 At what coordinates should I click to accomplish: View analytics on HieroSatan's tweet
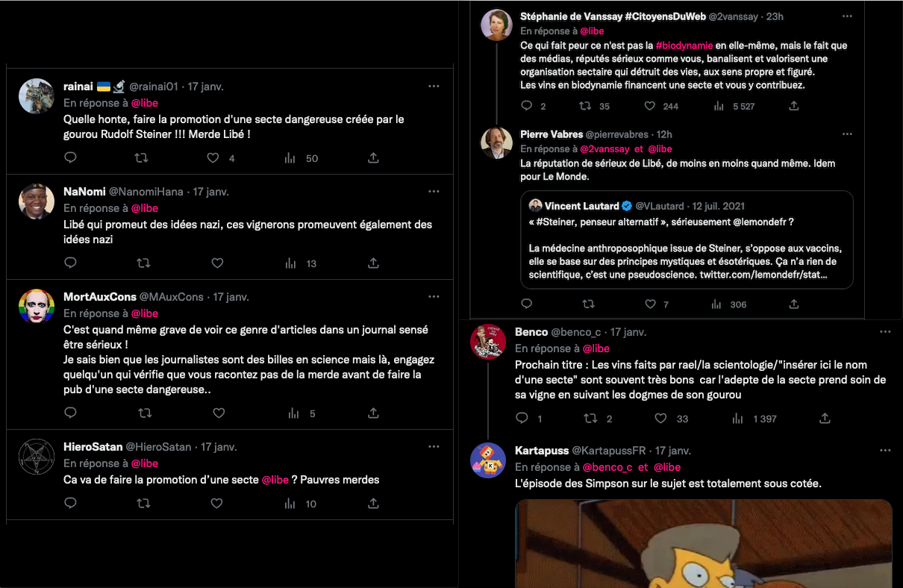click(290, 504)
